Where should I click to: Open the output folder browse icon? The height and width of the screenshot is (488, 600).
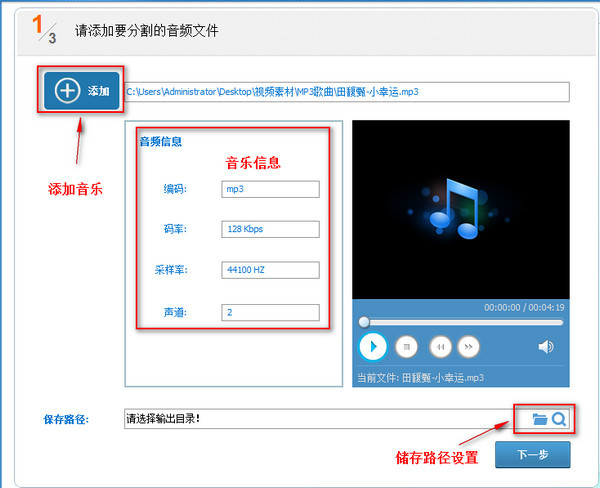coord(540,419)
